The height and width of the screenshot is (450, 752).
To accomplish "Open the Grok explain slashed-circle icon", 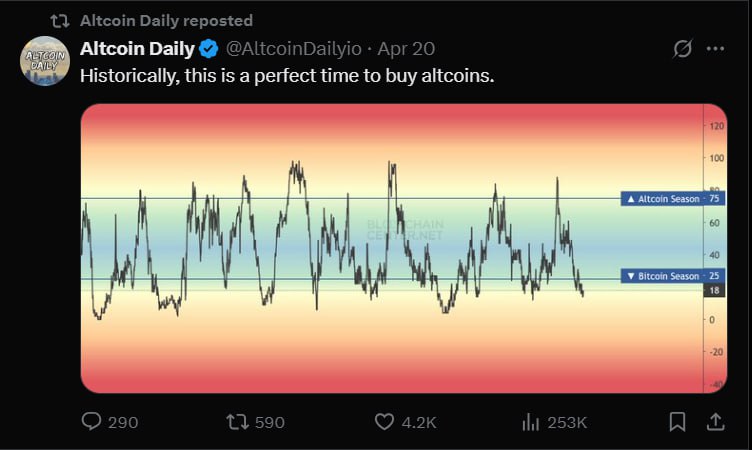I will (682, 48).
